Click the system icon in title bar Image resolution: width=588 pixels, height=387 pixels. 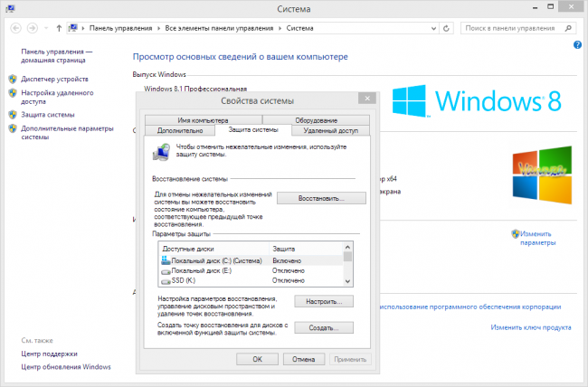10,8
